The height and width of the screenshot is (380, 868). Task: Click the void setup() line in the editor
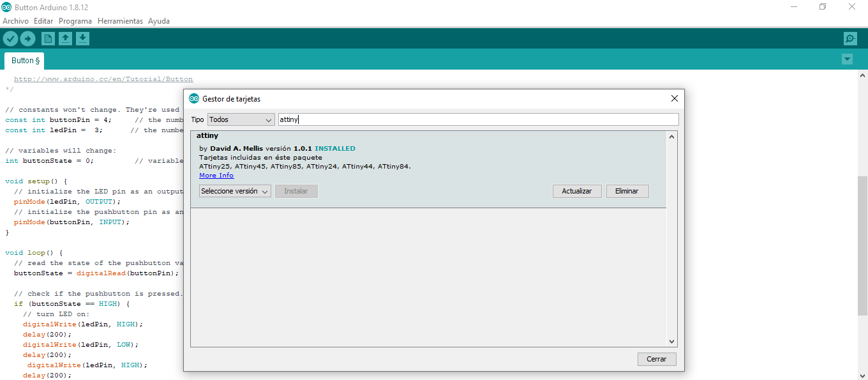(36, 181)
